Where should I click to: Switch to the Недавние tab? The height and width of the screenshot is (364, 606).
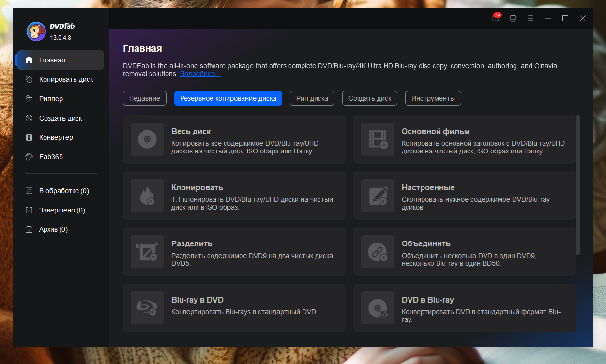[145, 98]
